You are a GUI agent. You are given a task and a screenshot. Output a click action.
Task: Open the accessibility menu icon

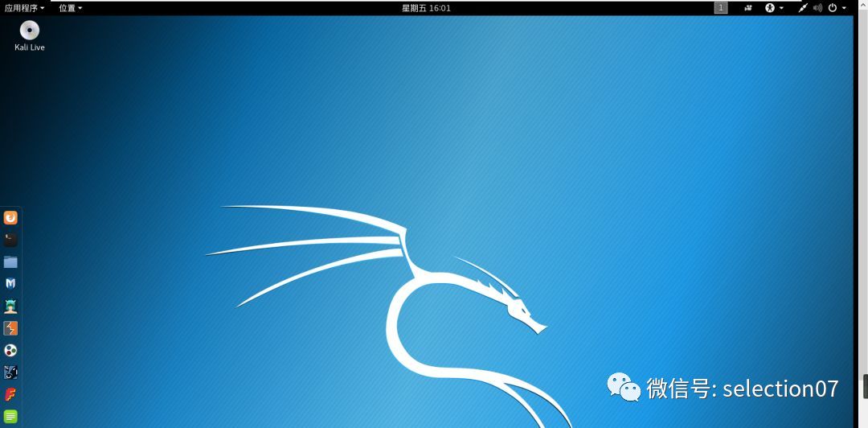[x=770, y=8]
